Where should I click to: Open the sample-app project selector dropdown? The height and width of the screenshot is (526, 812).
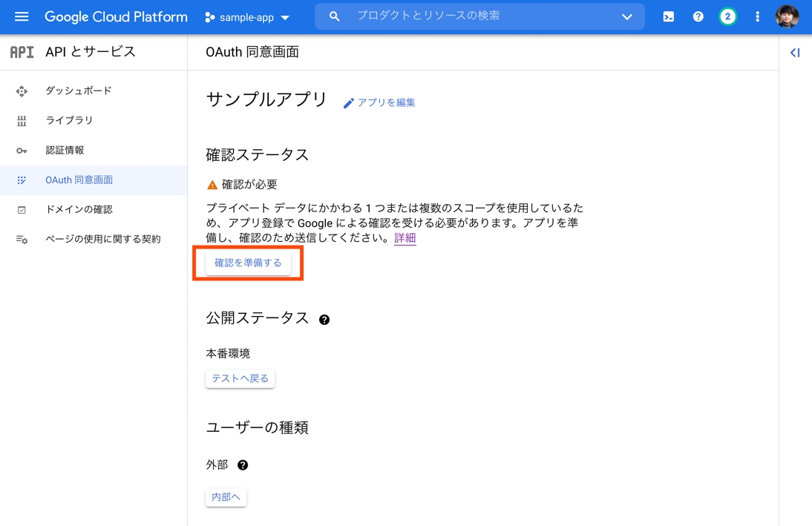click(247, 17)
